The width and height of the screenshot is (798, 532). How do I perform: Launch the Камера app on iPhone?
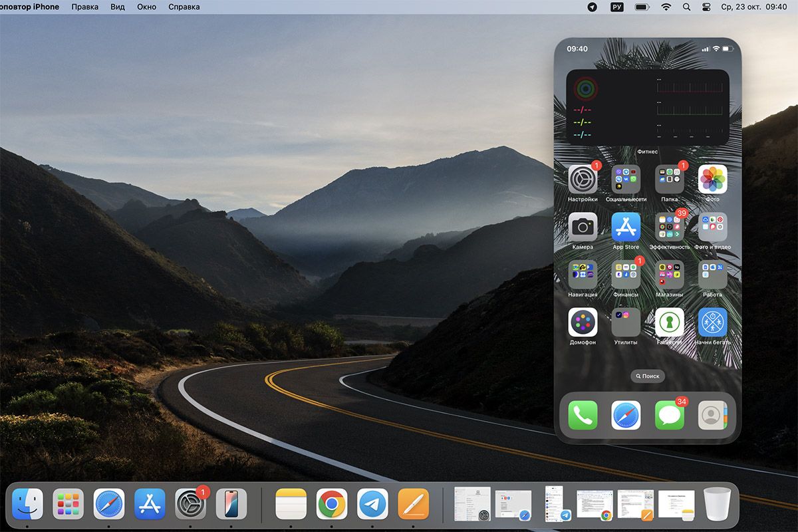click(583, 227)
